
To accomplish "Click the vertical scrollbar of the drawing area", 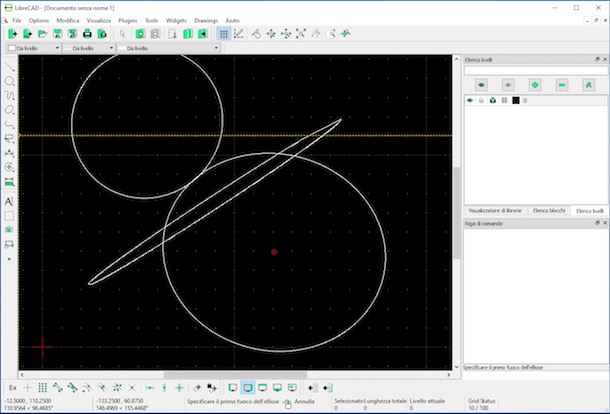I will pos(457,212).
